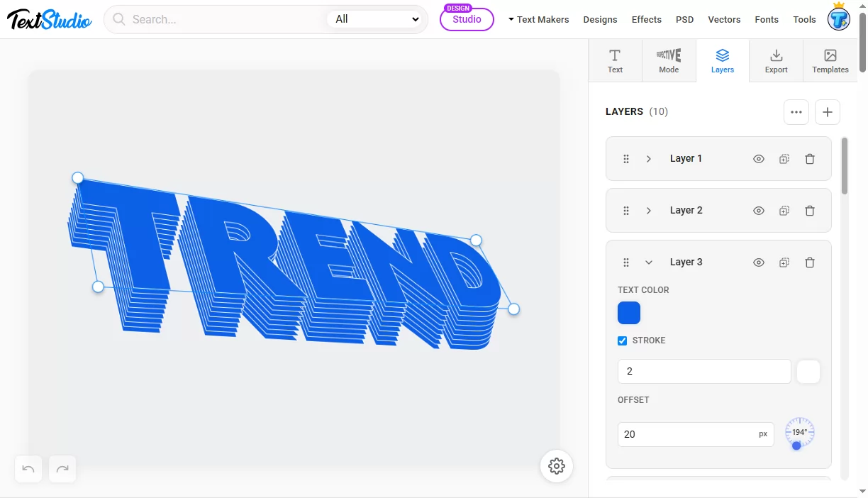Click the stroke width input field
Viewport: 868px width, 498px height.
click(704, 371)
